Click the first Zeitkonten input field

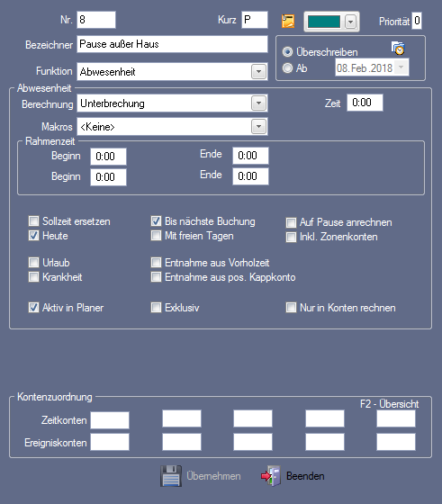click(x=110, y=420)
